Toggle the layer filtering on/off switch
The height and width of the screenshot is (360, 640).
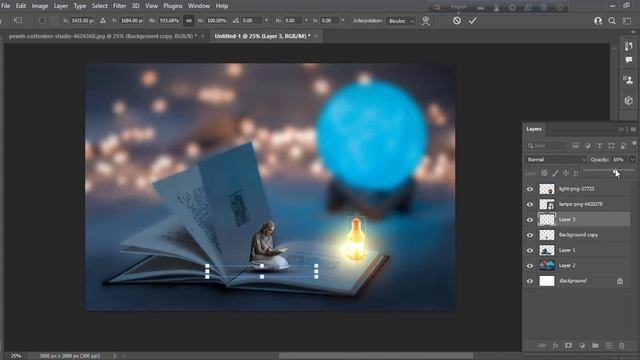pyautogui.click(x=634, y=144)
